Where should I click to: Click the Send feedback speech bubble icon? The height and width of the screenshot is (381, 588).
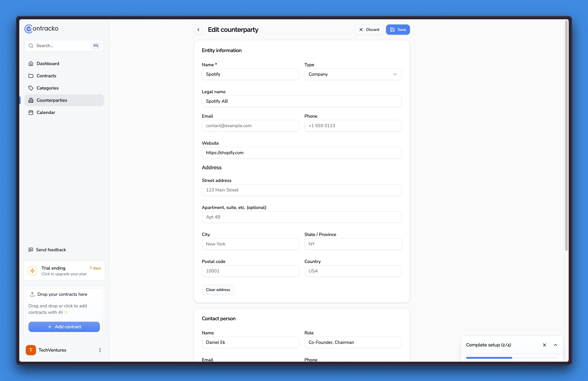(31, 250)
